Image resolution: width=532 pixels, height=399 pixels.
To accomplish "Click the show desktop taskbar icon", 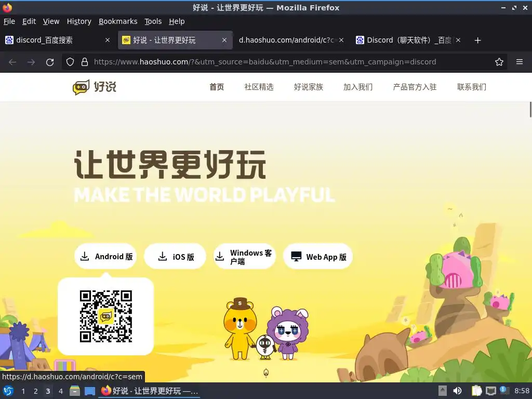I will click(x=89, y=391).
